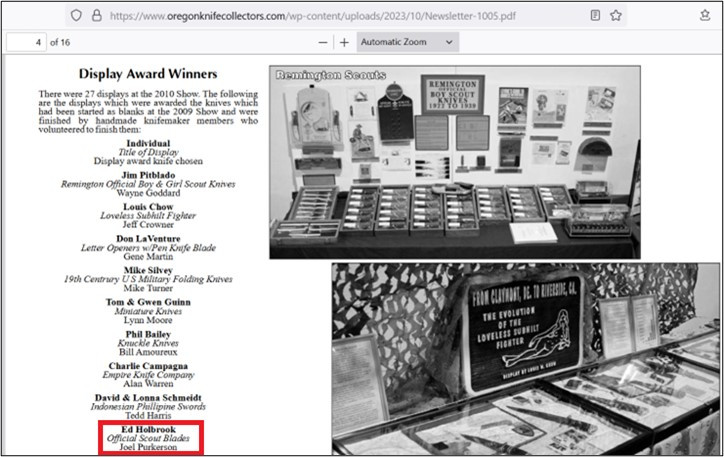Click the 'of 16' page count label
This screenshot has height=457, width=724.
pos(60,42)
